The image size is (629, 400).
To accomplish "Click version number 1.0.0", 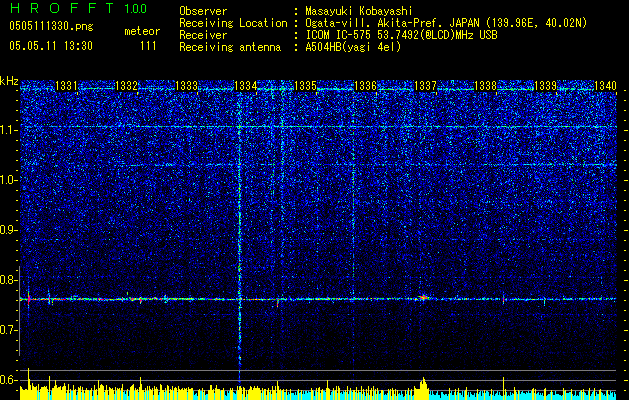I will click(x=135, y=9).
